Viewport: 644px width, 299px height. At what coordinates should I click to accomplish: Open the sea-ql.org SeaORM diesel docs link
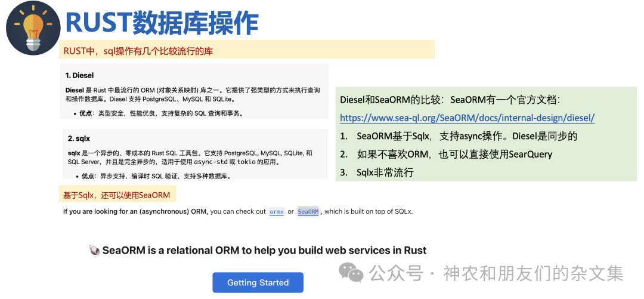467,118
